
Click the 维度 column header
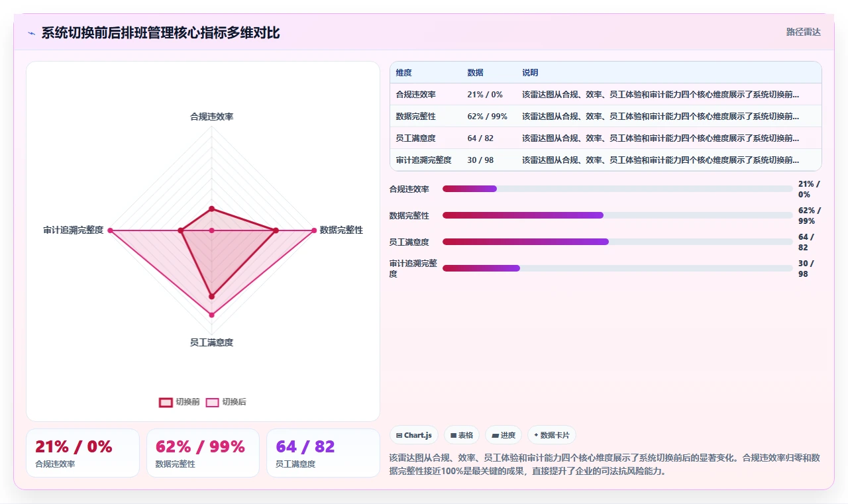(404, 72)
